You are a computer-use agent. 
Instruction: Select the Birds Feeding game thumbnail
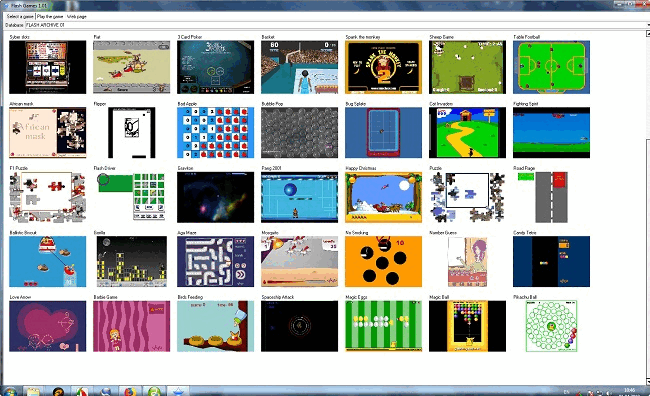pos(216,326)
